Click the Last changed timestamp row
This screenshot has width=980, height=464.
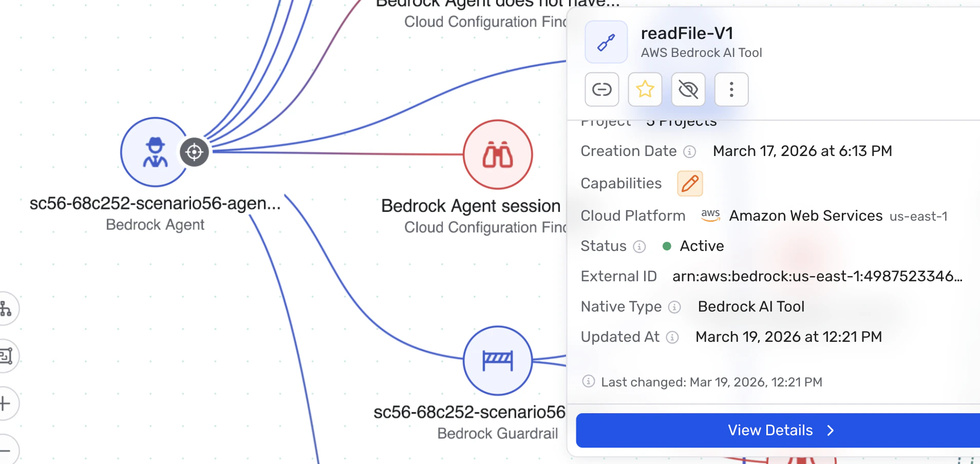click(x=711, y=382)
